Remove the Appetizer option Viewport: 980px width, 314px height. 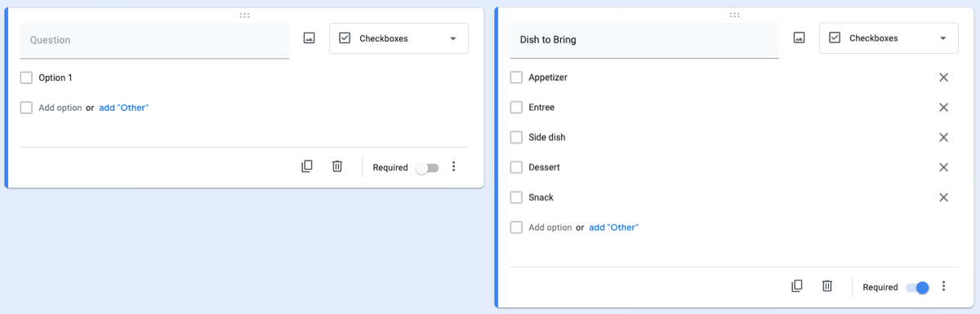tap(943, 77)
